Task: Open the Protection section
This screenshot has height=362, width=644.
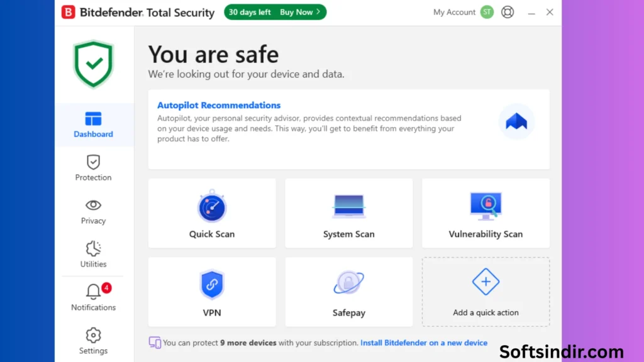Action: [93, 168]
